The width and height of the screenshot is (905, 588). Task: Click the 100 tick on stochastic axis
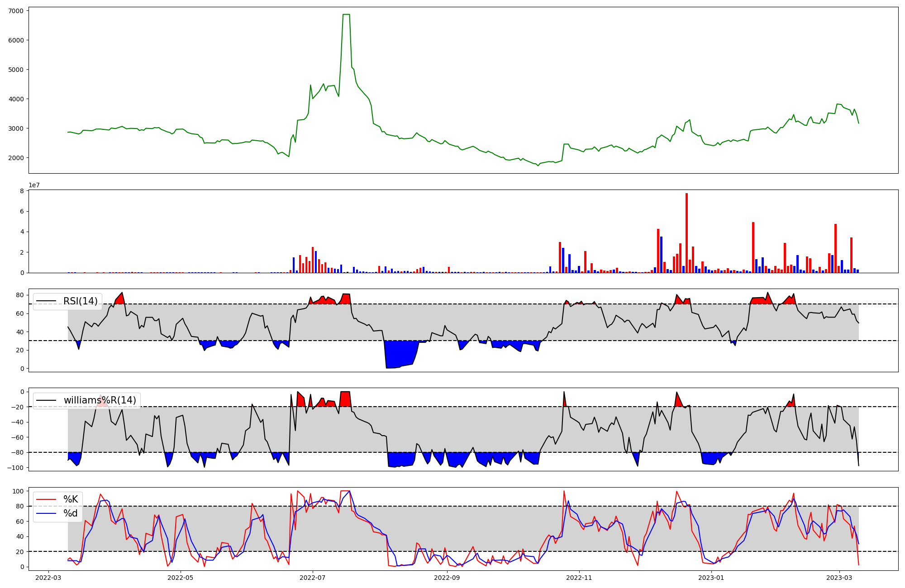[19, 491]
